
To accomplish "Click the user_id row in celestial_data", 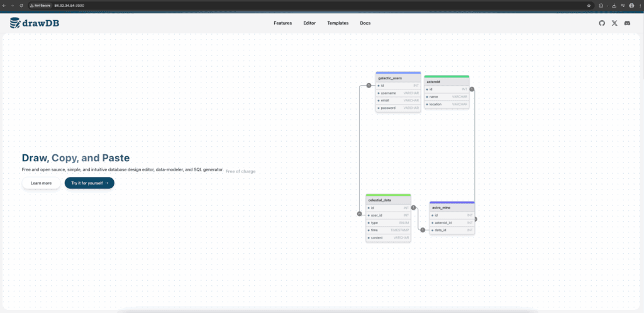I will coord(388,215).
